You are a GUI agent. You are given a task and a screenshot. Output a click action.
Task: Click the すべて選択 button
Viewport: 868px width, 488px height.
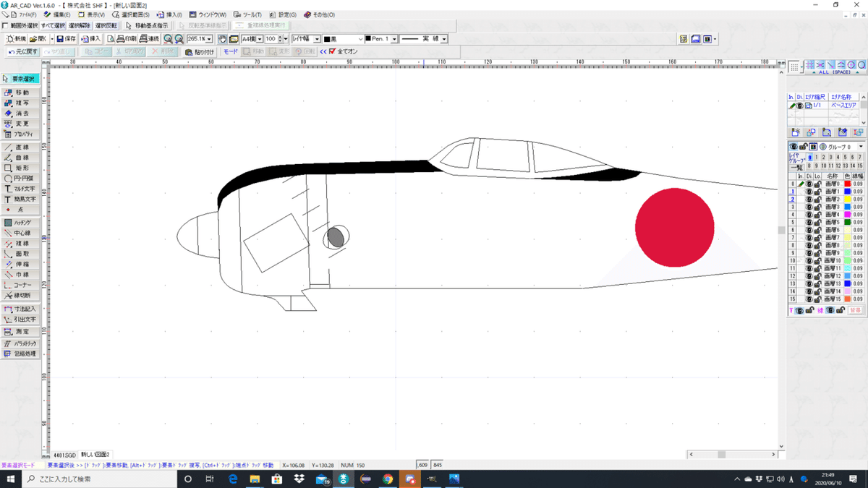point(53,25)
